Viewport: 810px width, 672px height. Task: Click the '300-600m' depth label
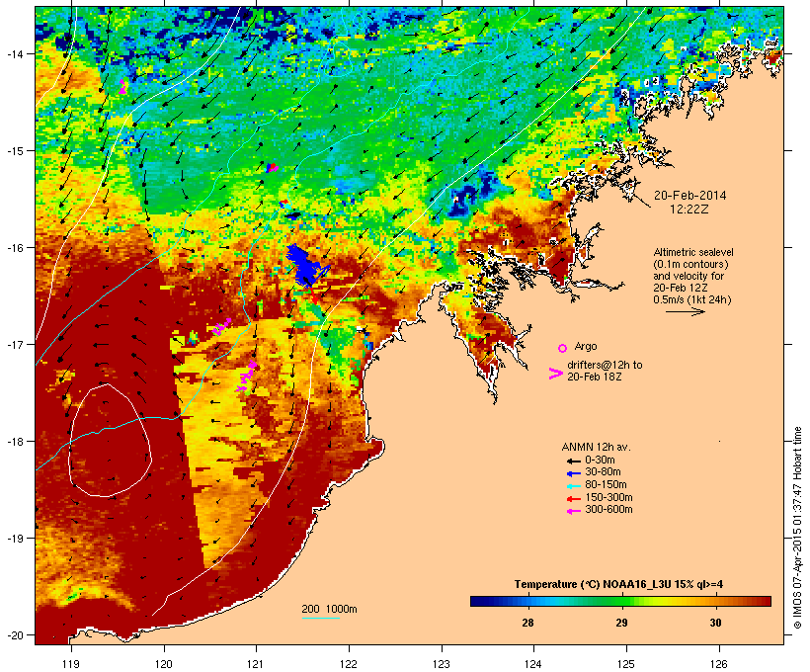[x=608, y=510]
